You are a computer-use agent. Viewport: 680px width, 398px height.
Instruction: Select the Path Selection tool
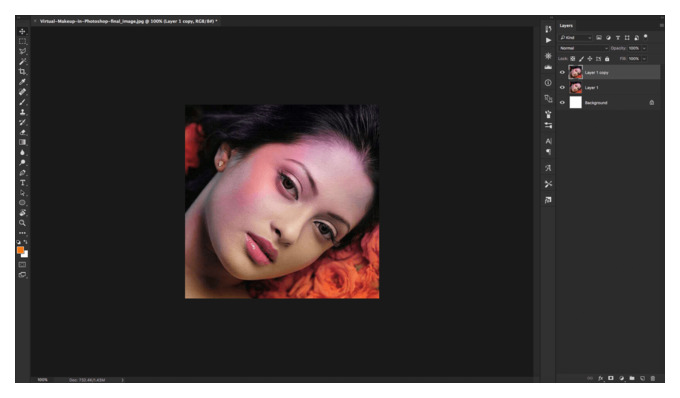point(22,193)
